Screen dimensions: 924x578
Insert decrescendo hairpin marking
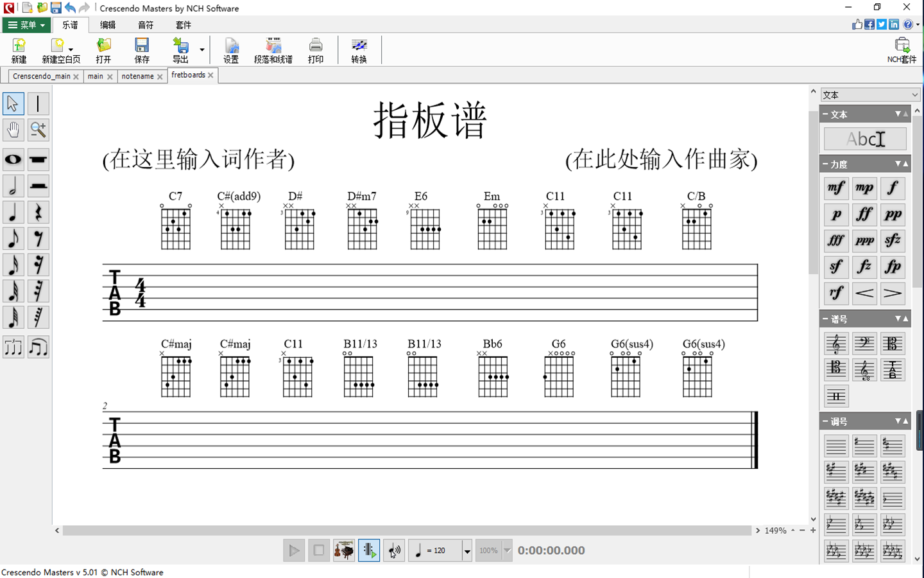click(893, 293)
